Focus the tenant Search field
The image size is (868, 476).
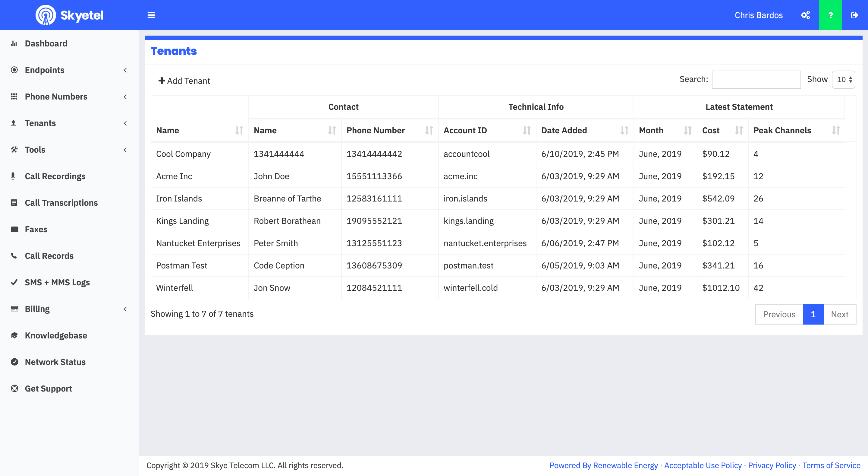coord(756,80)
